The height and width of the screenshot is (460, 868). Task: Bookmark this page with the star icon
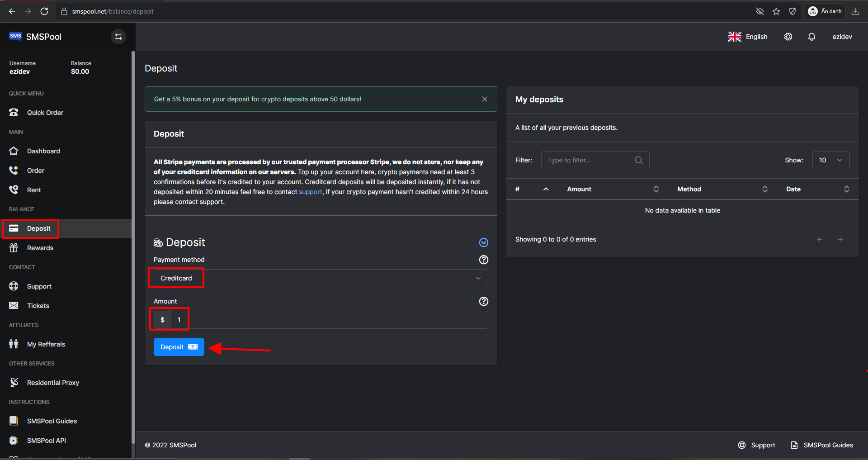(776, 11)
